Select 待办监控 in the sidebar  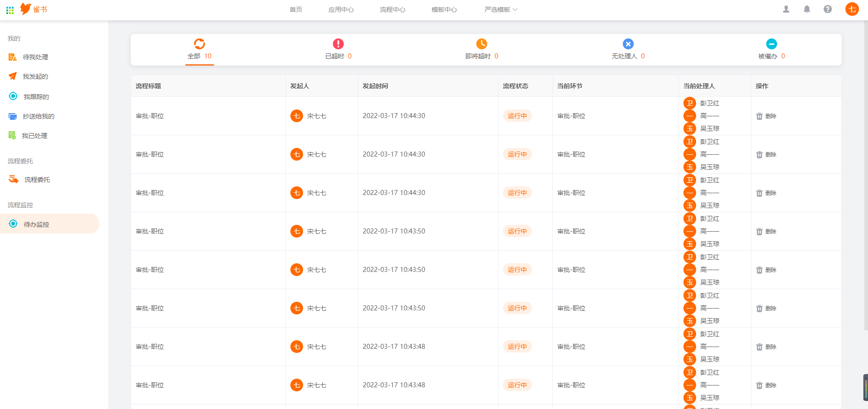click(x=50, y=224)
